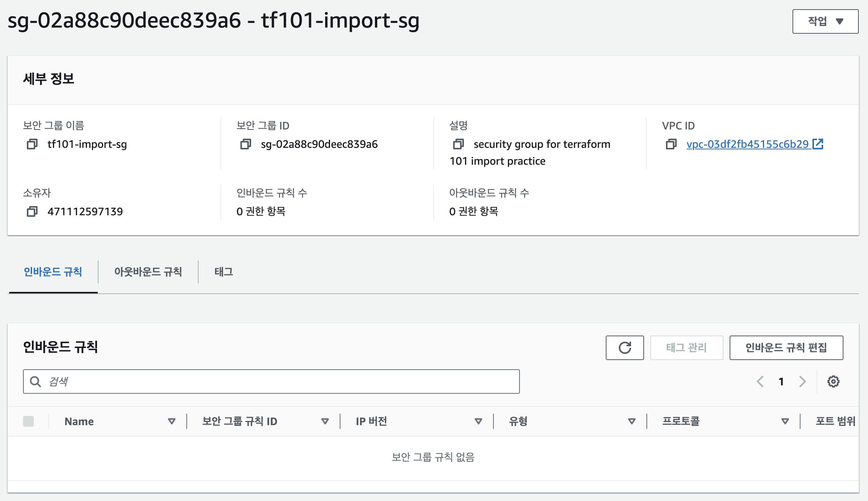
Task: Click the 인바운드 규칙 편집 button
Action: pos(786,348)
